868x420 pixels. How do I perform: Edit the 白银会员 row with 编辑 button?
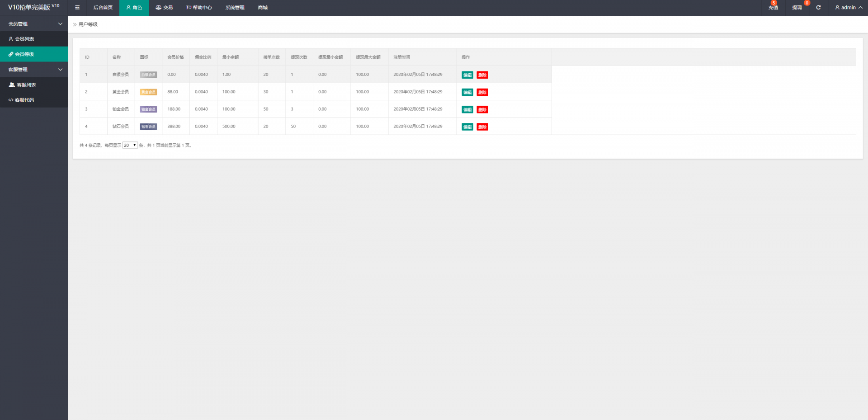tap(467, 75)
